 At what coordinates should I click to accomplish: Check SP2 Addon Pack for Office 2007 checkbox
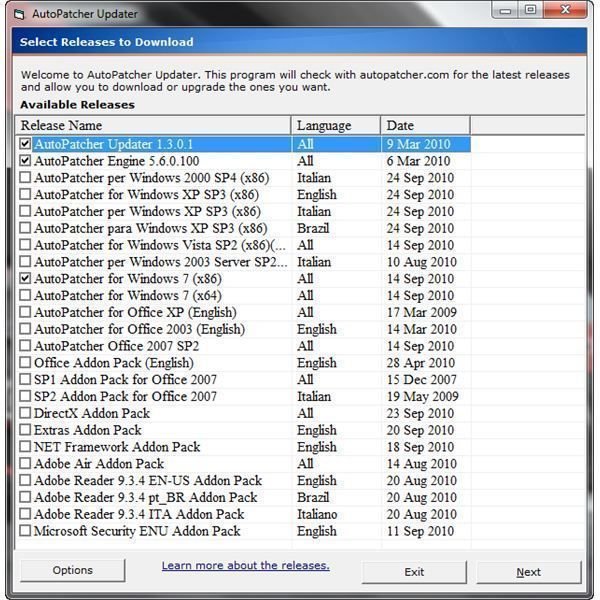(x=25, y=396)
